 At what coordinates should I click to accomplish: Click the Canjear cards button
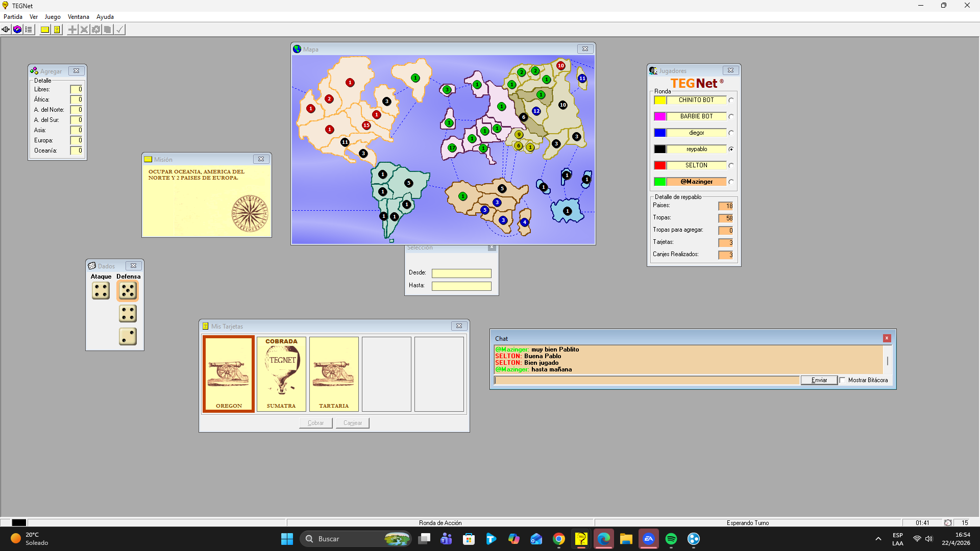pyautogui.click(x=352, y=423)
